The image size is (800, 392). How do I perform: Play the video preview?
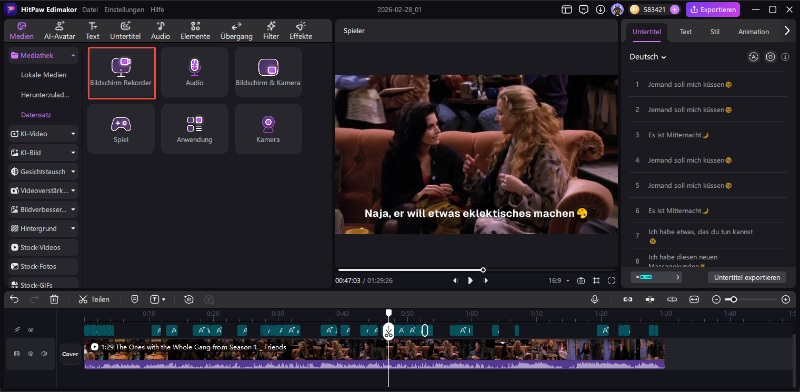pos(470,281)
